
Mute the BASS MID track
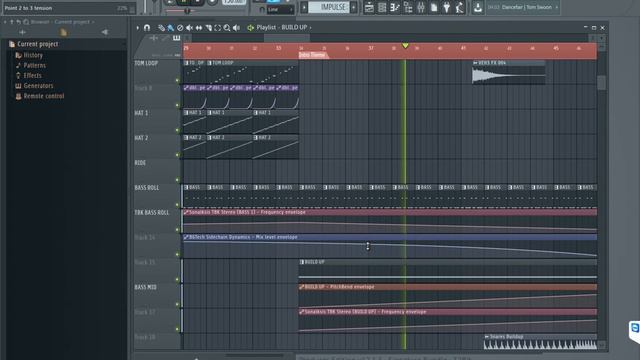pyautogui.click(x=177, y=304)
